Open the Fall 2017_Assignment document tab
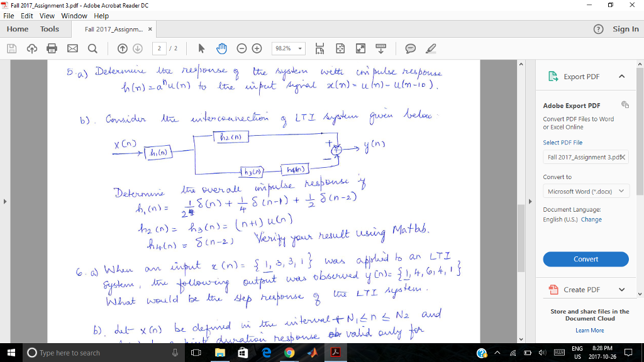Viewport: 644px width, 362px height. [x=114, y=28]
